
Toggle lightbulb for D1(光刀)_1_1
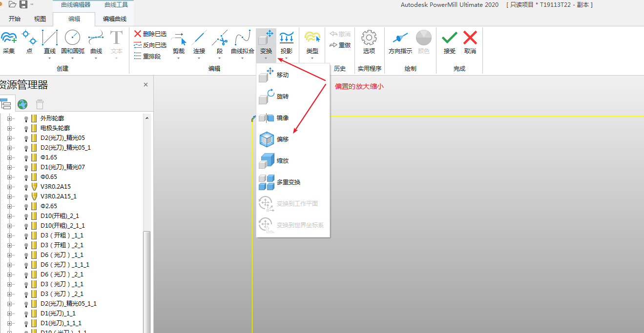(x=26, y=313)
